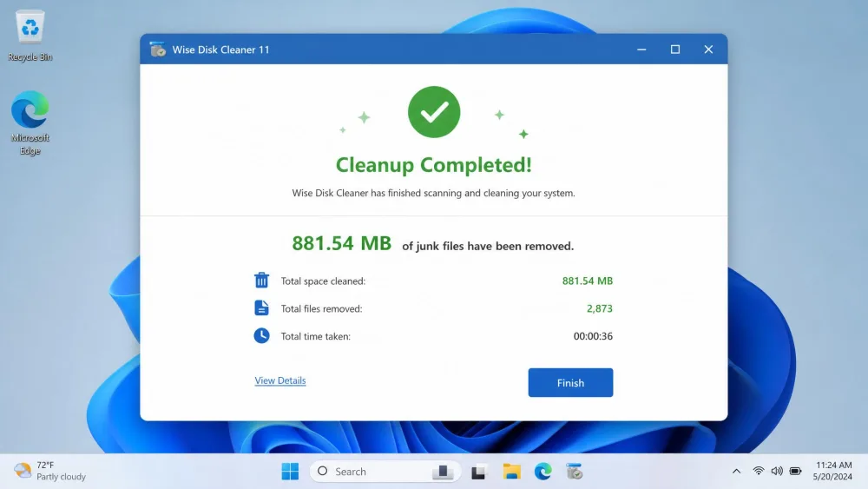The image size is (868, 489).
Task: Click the 'Cleanup Completed!' heading
Action: (433, 164)
